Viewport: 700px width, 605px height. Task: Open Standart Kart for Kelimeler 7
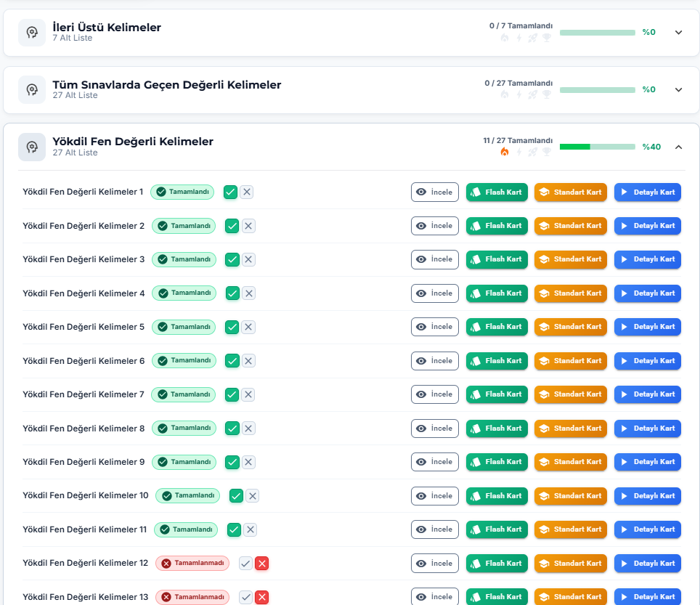point(571,394)
